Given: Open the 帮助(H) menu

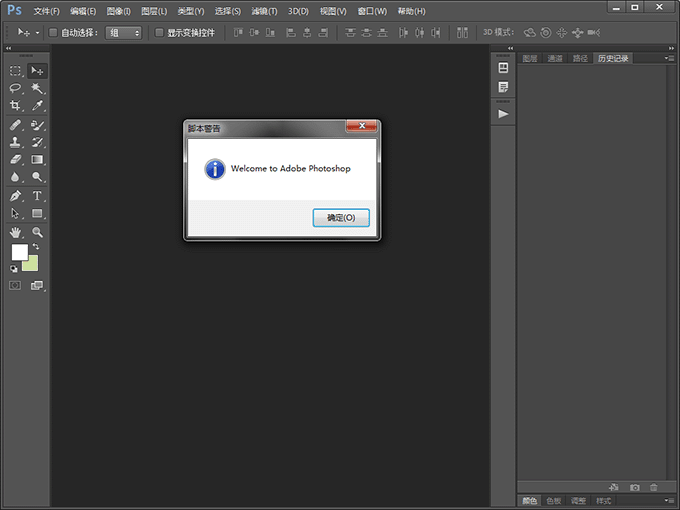Looking at the screenshot, I should (412, 11).
